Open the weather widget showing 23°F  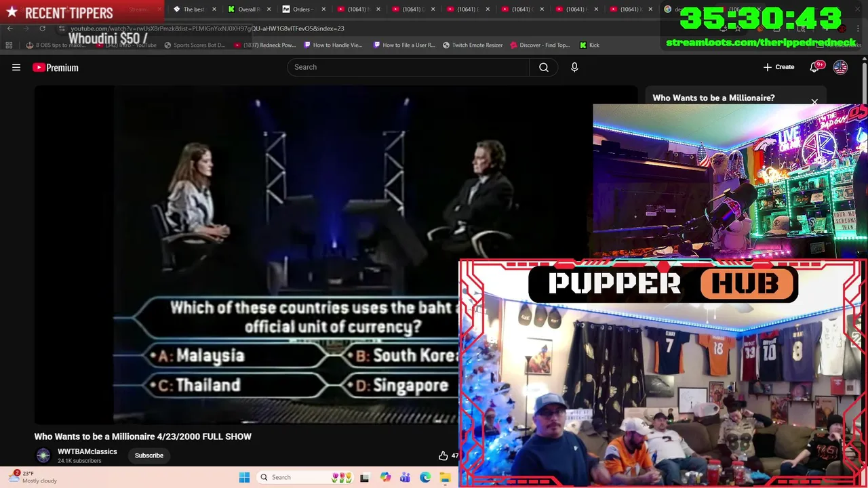pos(33,477)
